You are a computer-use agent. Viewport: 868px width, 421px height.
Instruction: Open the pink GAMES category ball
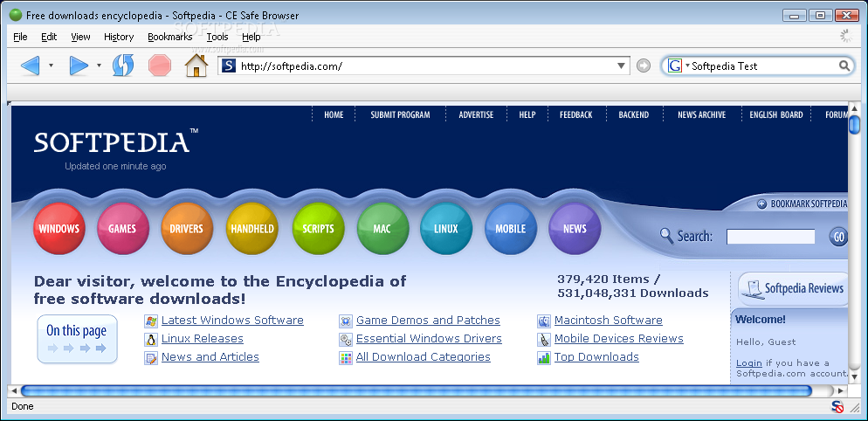(x=123, y=228)
